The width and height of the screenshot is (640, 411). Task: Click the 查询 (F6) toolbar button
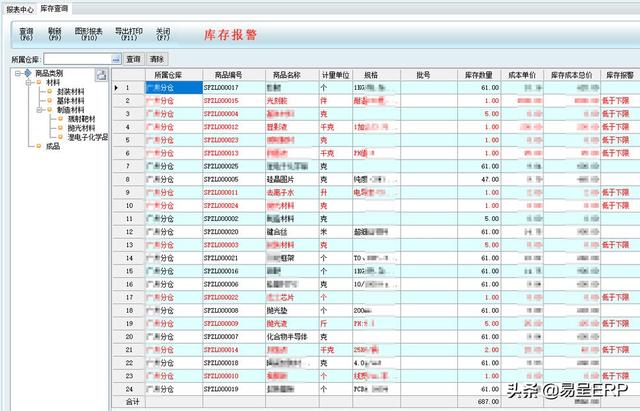pos(27,34)
